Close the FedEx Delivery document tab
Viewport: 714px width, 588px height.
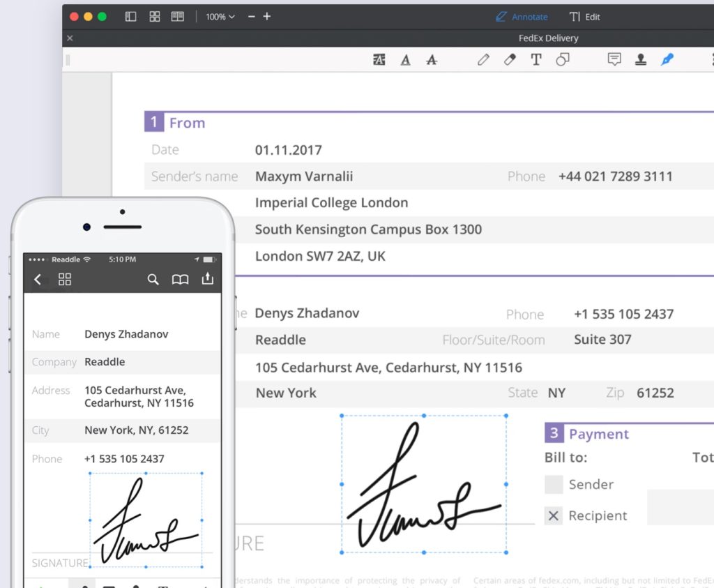click(70, 38)
